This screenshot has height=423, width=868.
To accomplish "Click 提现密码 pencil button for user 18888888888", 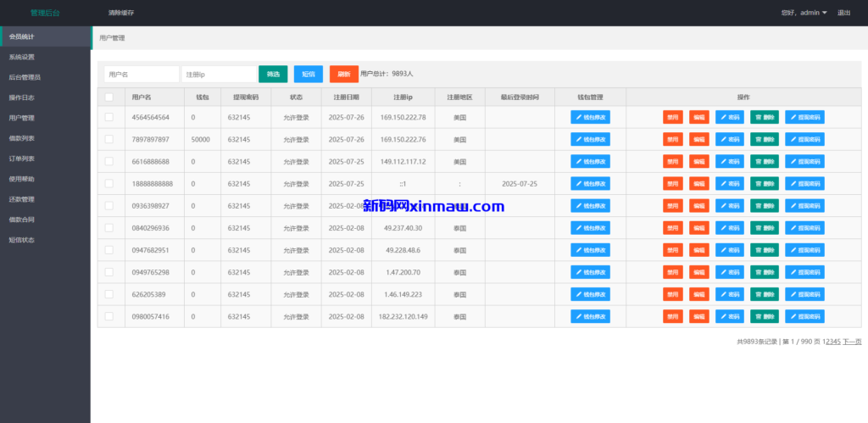I will [x=804, y=183].
